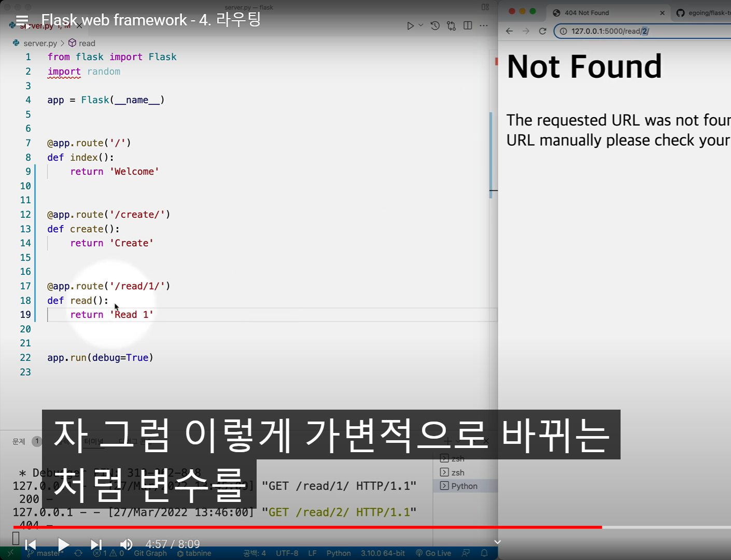731x560 pixels.
Task: Click the 'Read 1' string on line 19
Action: (132, 315)
